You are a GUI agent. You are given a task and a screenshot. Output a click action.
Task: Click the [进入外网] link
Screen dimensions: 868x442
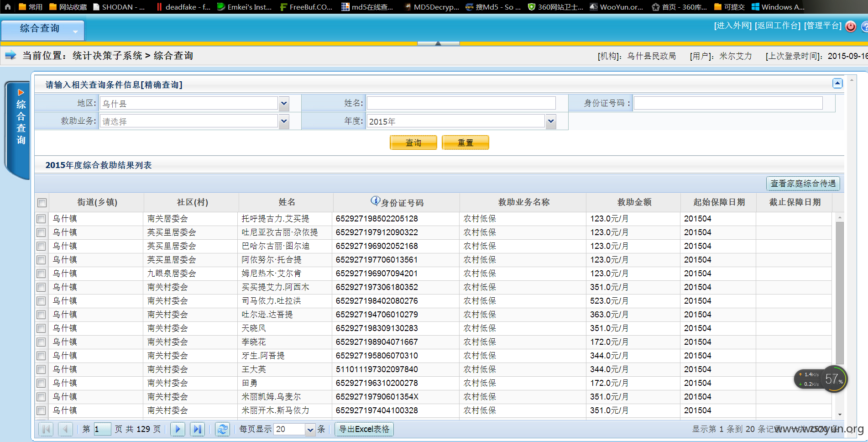pos(732,26)
